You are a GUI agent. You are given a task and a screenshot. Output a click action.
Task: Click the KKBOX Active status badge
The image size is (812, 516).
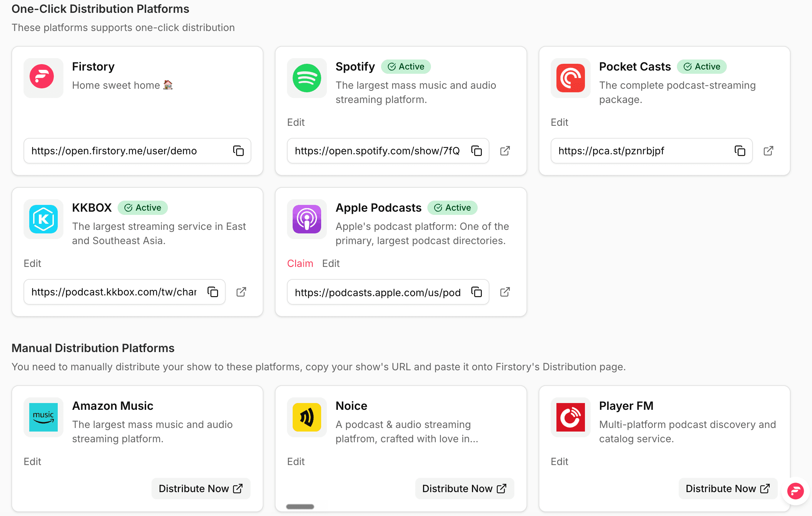(143, 208)
